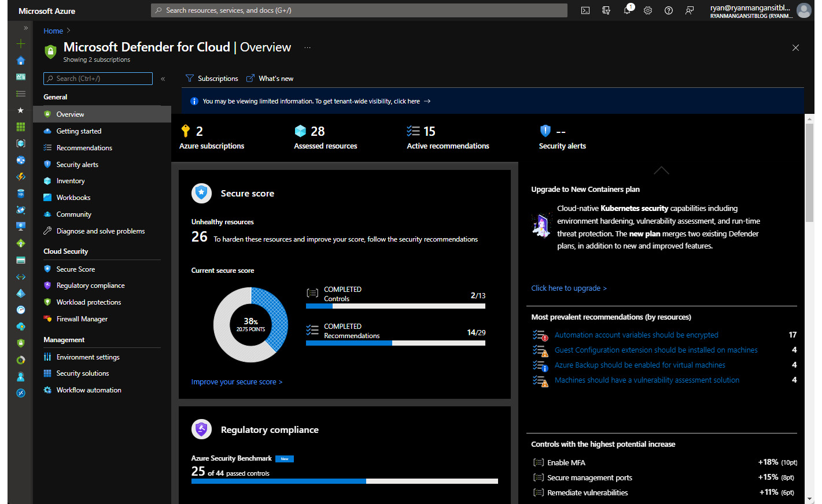
Task: Click the info icon in the banner
Action: click(x=194, y=101)
